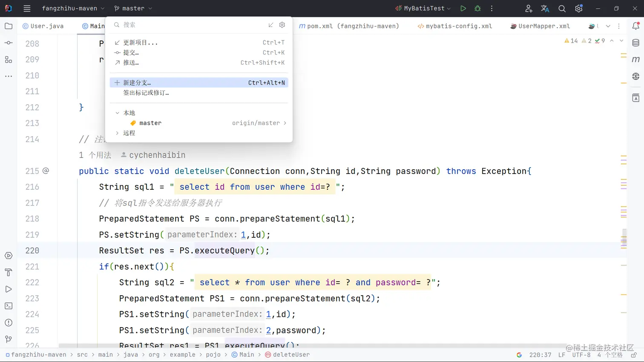The height and width of the screenshot is (362, 644).
Task: Click deleteUser breadcrumb
Action: click(287, 355)
